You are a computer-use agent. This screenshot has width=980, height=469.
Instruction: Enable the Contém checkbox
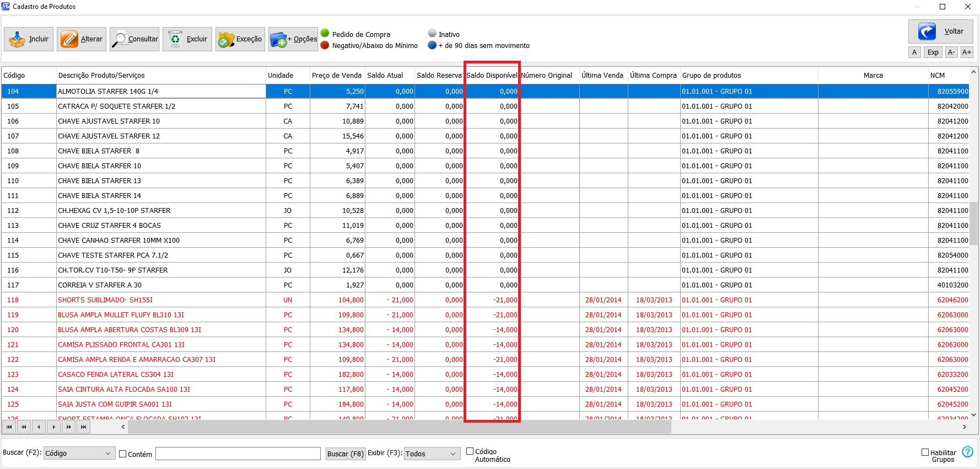(123, 454)
